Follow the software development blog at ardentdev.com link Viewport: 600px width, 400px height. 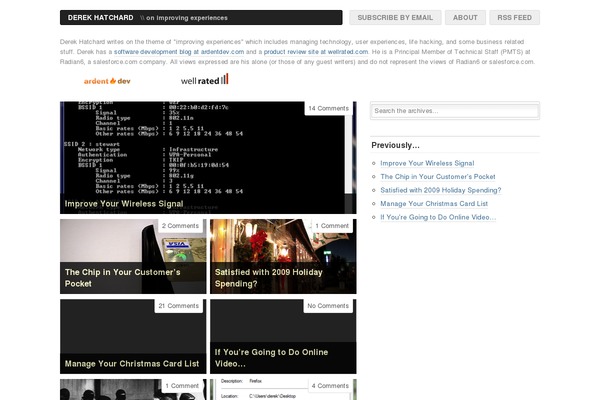[x=179, y=52]
